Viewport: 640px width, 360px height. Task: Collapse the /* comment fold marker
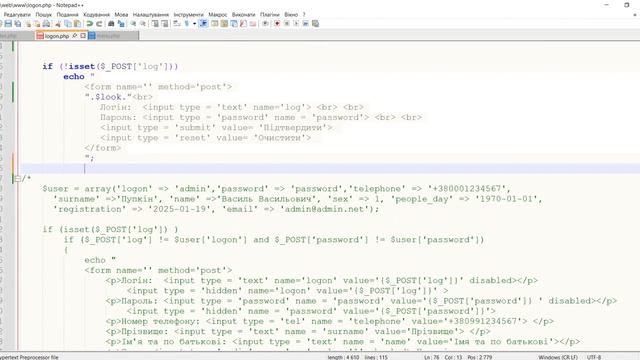pos(17,178)
